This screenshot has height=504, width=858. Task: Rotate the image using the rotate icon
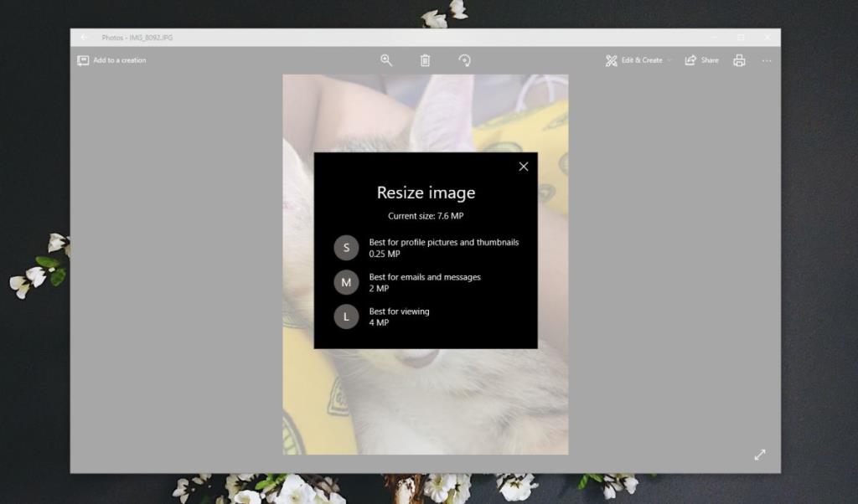point(465,59)
